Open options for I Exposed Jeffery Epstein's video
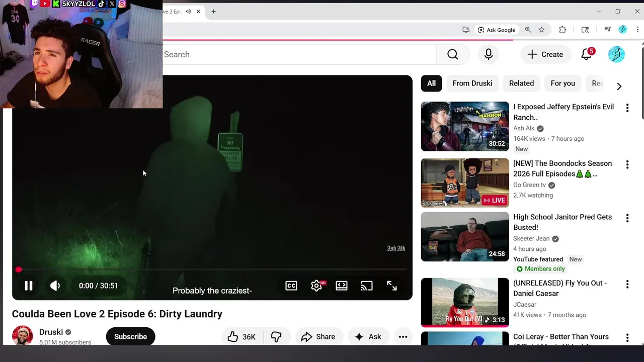This screenshot has width=644, height=362. (627, 108)
